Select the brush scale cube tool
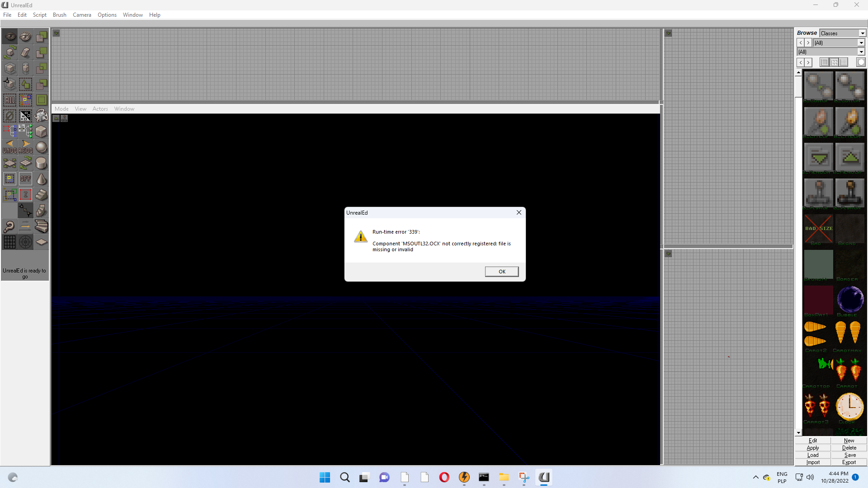The image size is (868, 488). 10,68
